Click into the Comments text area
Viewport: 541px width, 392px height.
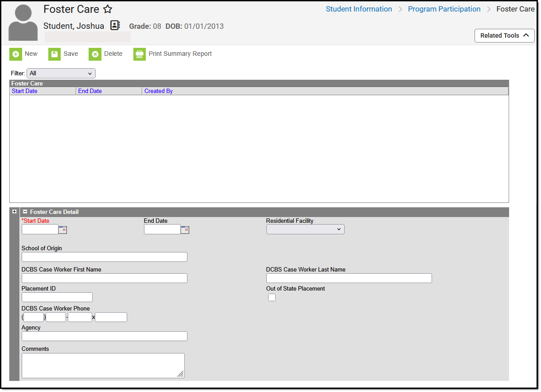103,365
